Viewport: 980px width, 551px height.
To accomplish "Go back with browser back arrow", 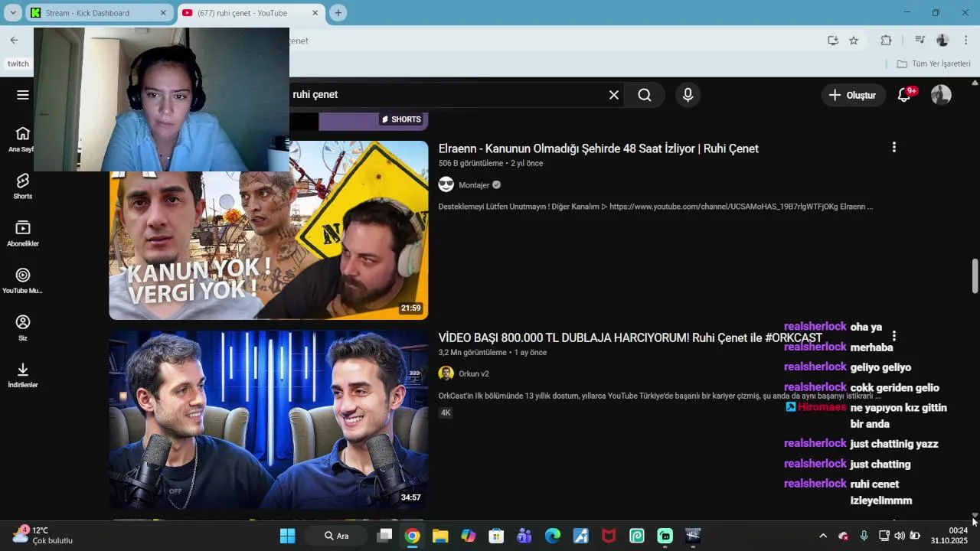I will [14, 41].
